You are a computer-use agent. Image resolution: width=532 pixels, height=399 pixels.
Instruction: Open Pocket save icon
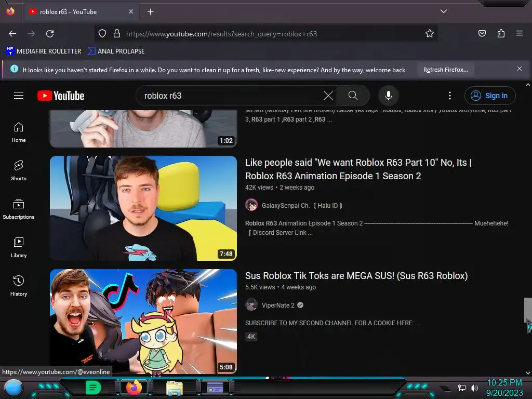click(482, 34)
